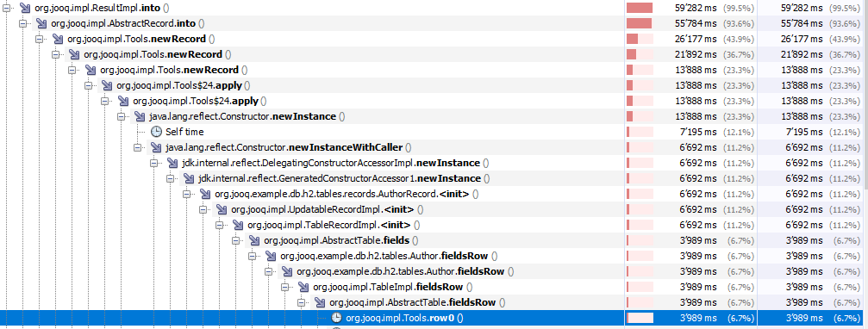Select org.jooq.impl.UpdatableRecordImpl.<init> text
This screenshot has height=329, width=868.
point(328,209)
